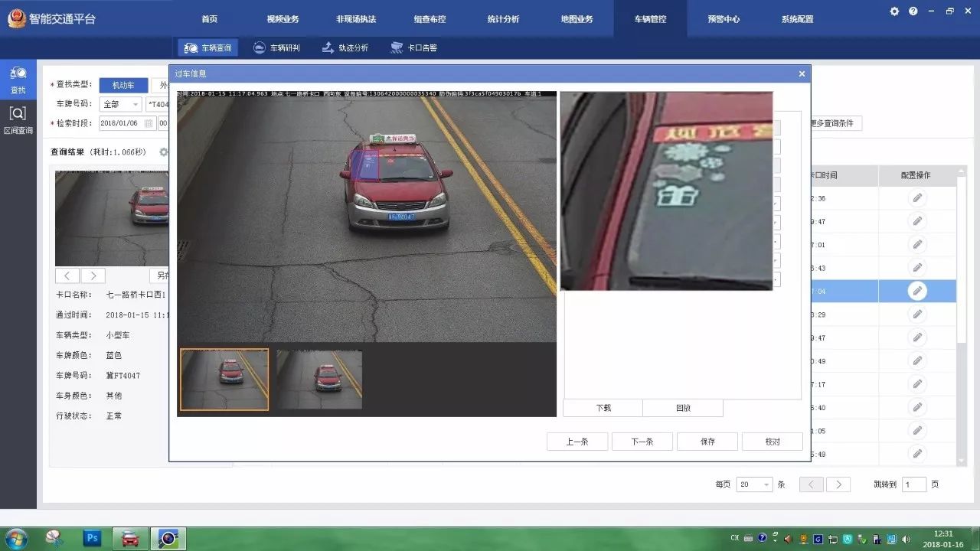This screenshot has width=980, height=551.
Task: Open the 车辆研判 vehicle analysis tool
Action: [x=276, y=47]
